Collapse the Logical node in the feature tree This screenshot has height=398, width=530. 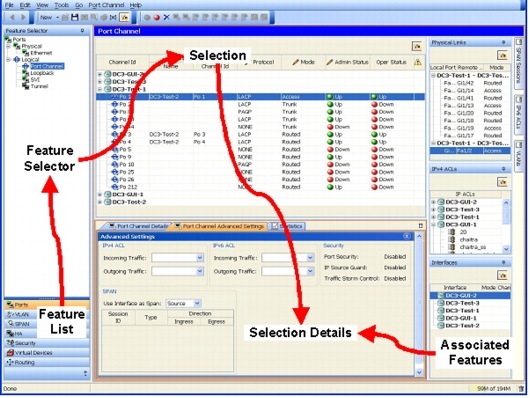pyautogui.click(x=8, y=60)
